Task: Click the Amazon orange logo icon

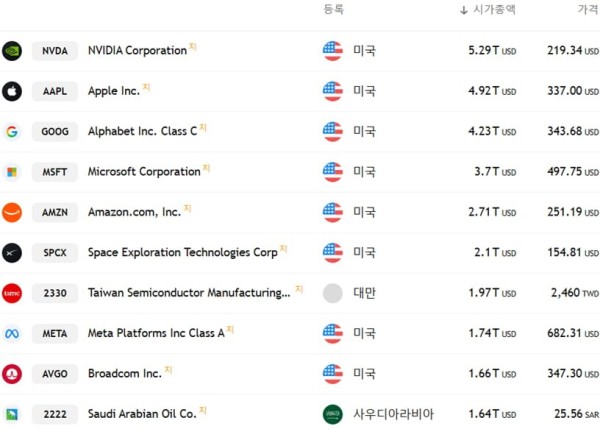Action: [x=12, y=212]
